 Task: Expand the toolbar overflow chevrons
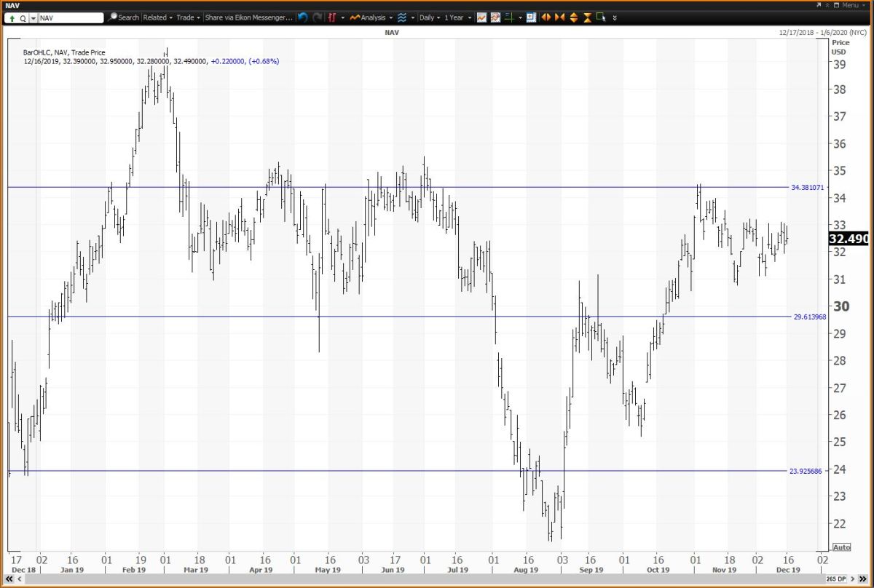coord(615,17)
